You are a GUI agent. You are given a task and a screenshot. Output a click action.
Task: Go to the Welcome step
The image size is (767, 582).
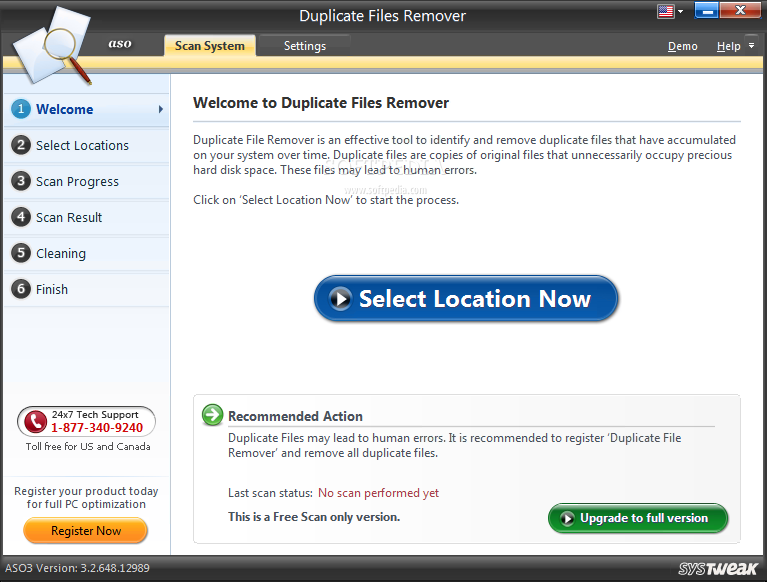click(87, 109)
